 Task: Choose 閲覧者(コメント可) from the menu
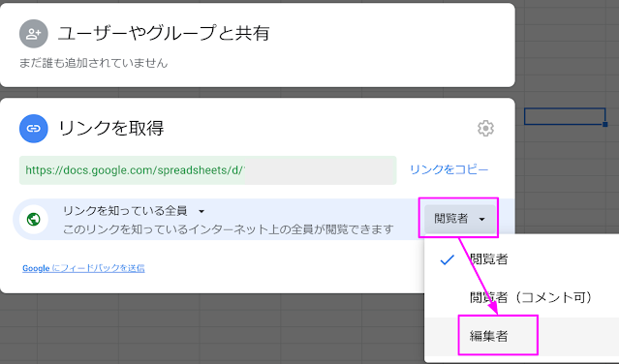pyautogui.click(x=531, y=297)
